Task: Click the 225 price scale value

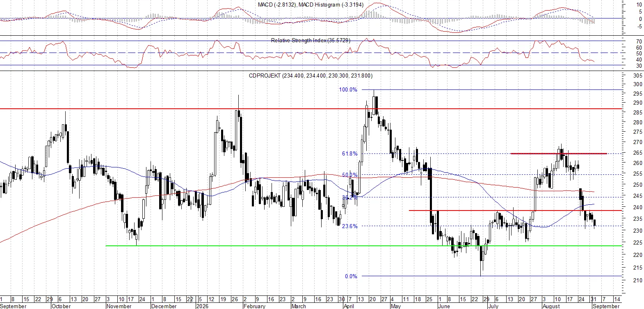Action: point(638,243)
